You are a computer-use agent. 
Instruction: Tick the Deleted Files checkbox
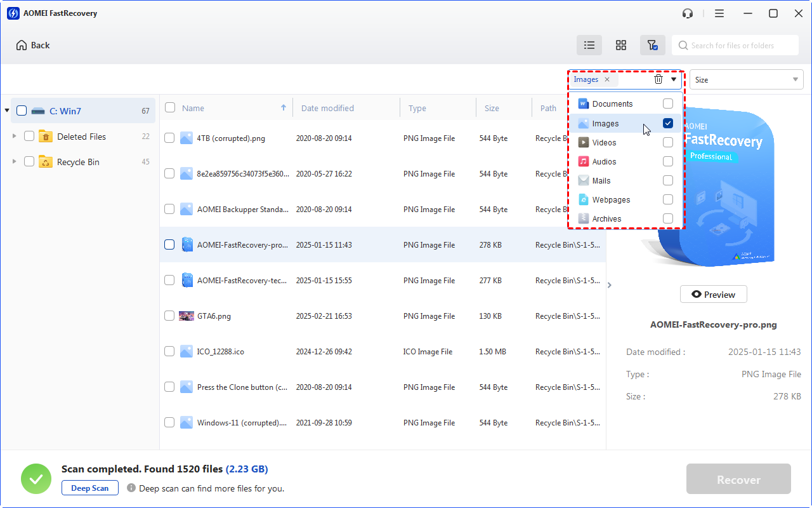point(29,136)
